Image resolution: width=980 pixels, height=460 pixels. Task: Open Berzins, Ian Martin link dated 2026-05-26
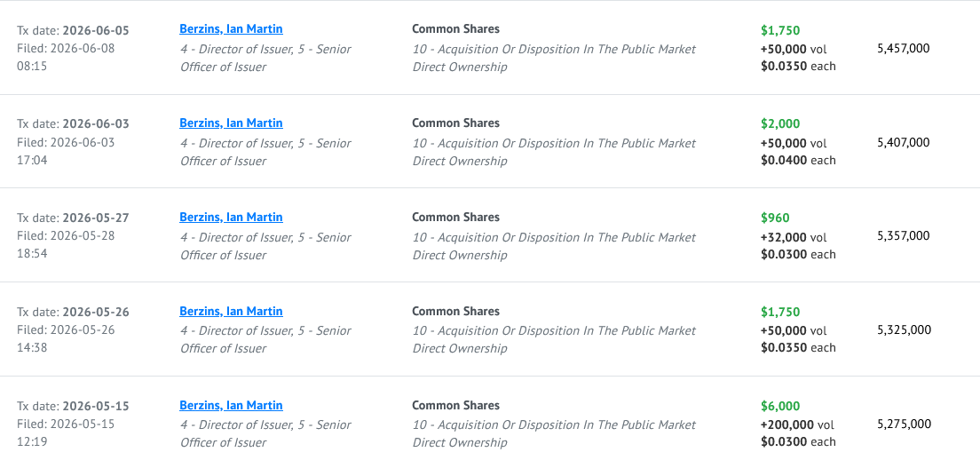pos(231,311)
